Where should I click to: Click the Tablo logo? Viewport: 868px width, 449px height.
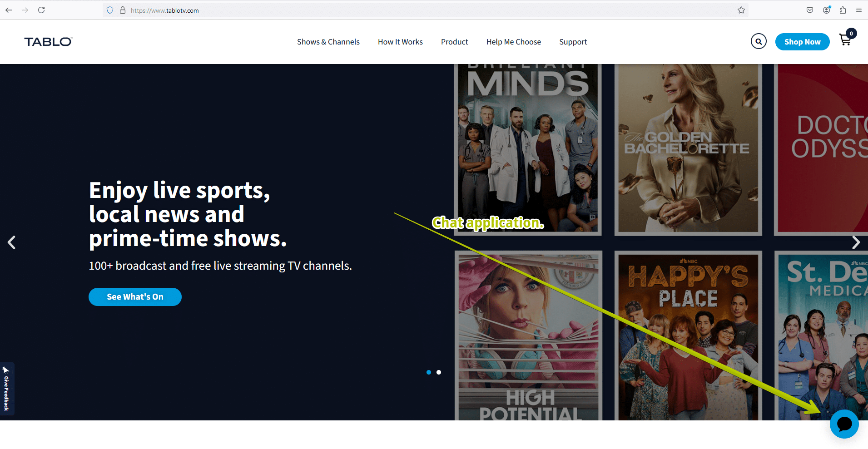tap(48, 41)
